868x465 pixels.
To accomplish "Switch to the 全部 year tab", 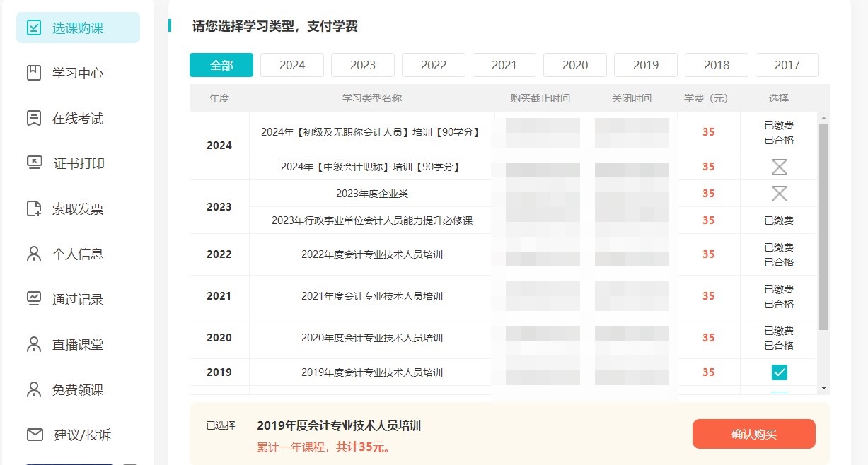I will coord(221,65).
